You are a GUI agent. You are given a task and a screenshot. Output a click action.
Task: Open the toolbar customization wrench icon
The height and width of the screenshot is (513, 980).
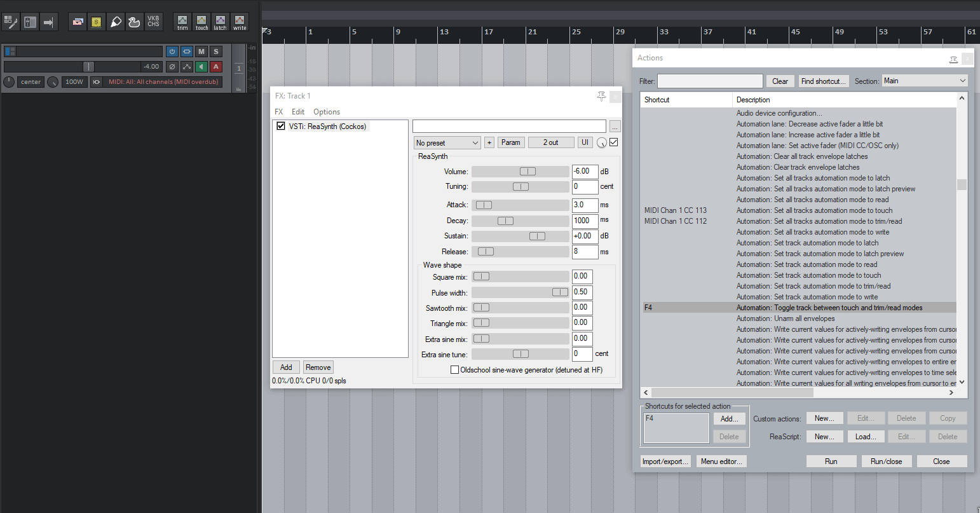pos(11,22)
